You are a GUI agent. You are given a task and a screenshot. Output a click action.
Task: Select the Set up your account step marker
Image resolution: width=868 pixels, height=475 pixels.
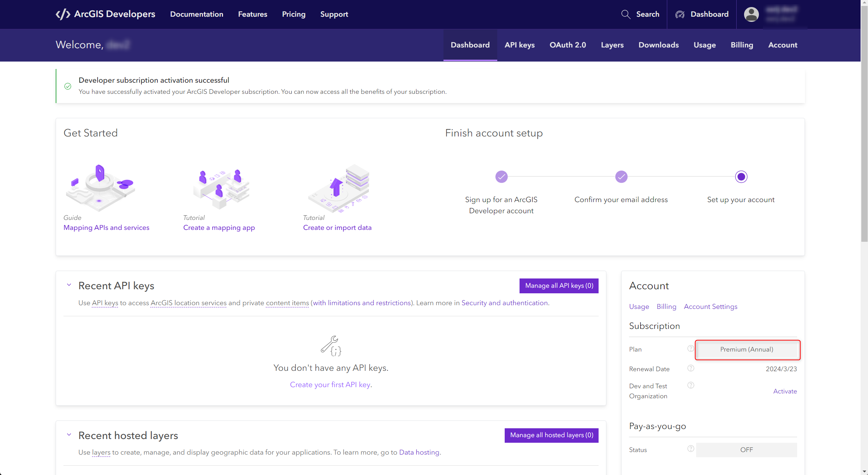pos(741,177)
